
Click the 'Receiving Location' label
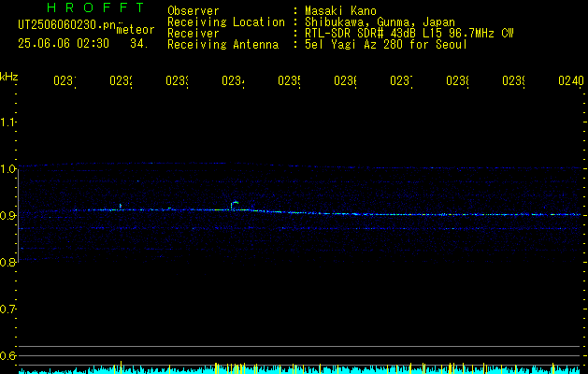(x=226, y=22)
